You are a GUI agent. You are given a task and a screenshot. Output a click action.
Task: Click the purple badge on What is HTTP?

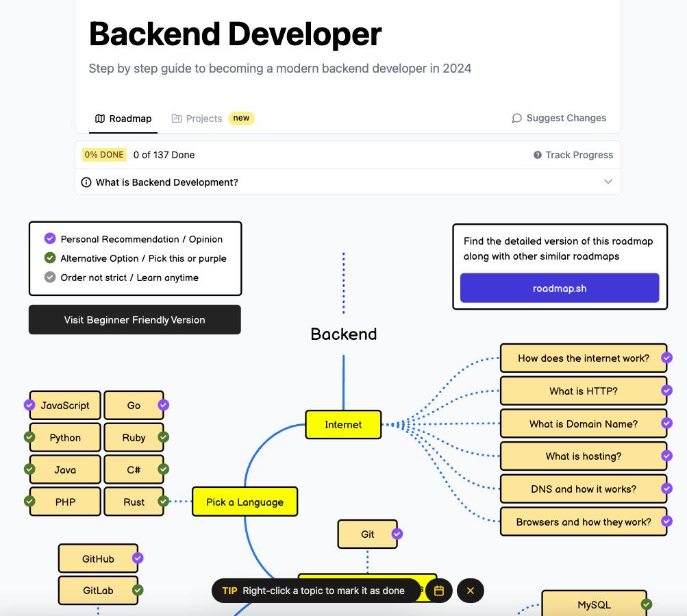click(667, 390)
